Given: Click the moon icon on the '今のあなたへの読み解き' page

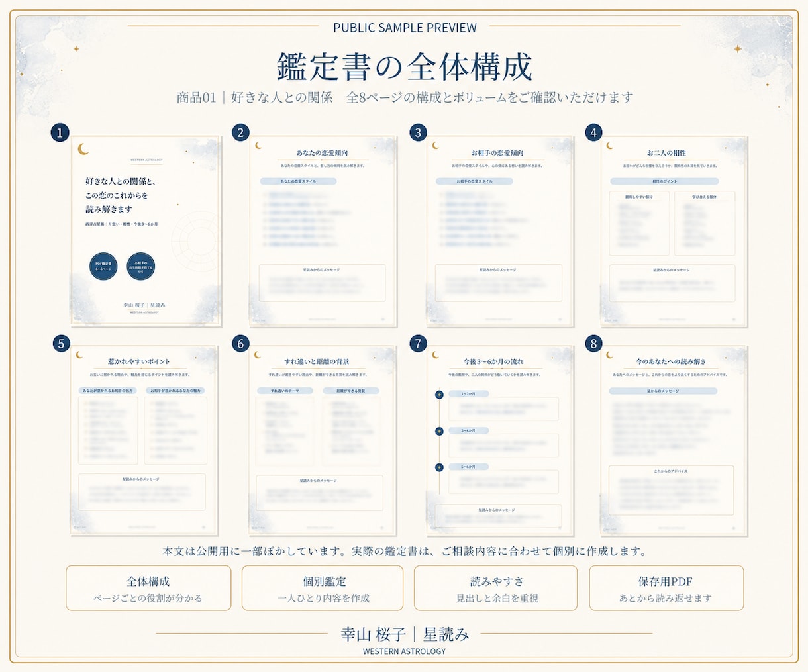Looking at the screenshot, I should (x=610, y=355).
